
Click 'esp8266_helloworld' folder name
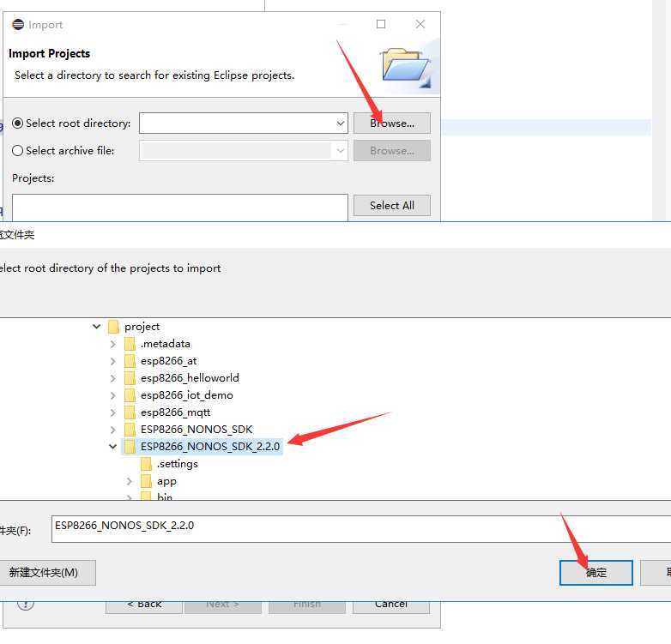coord(190,378)
